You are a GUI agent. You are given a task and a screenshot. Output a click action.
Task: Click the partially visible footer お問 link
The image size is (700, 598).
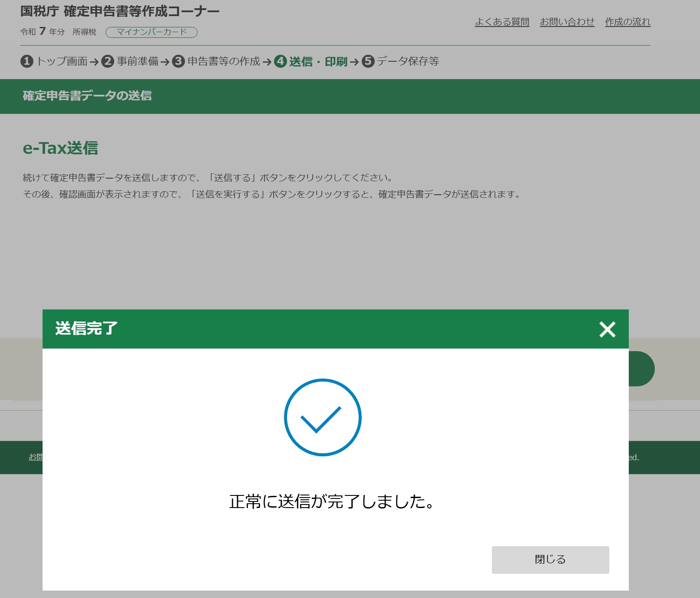[36, 457]
